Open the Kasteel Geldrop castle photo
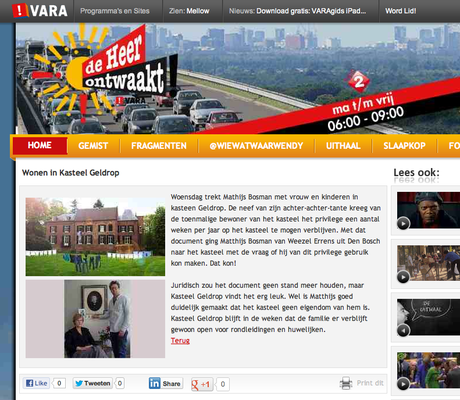The width and height of the screenshot is (460, 400). [95, 237]
